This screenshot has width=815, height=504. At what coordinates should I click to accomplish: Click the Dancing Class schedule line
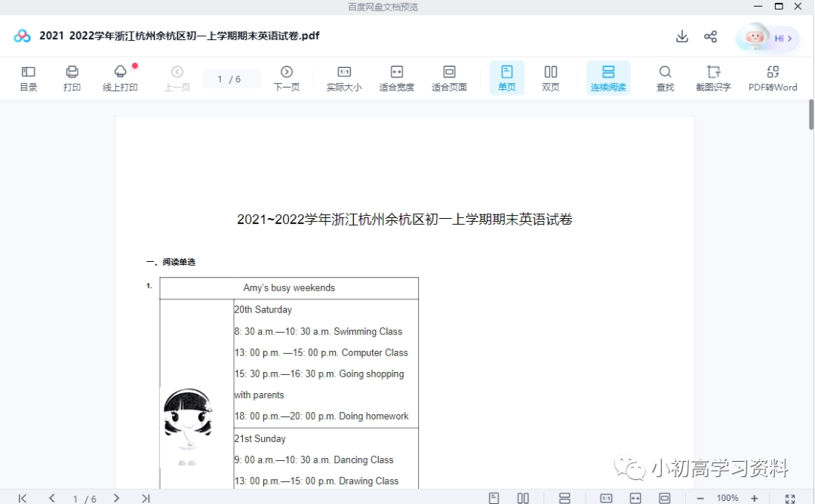click(313, 459)
